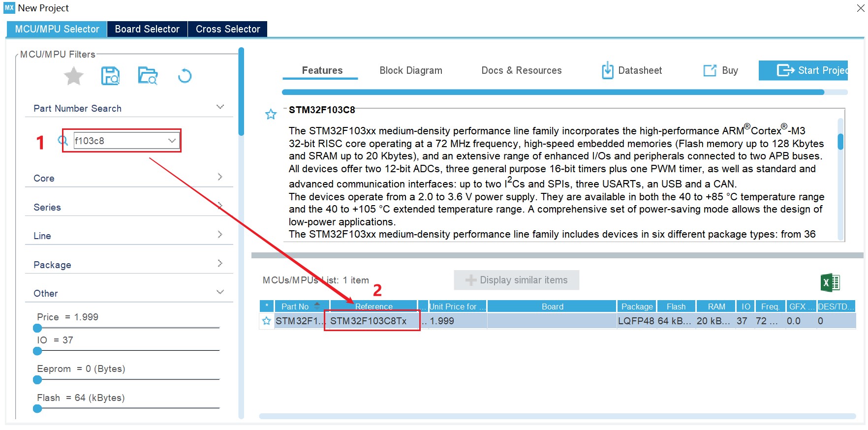Mark the STM32F103C8Tx row star as favorite
The height and width of the screenshot is (430, 868).
tap(267, 321)
